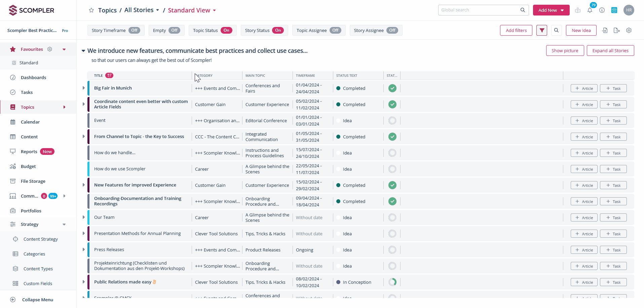Open the view settings gear icon
The height and width of the screenshot is (308, 644).
pos(629,30)
